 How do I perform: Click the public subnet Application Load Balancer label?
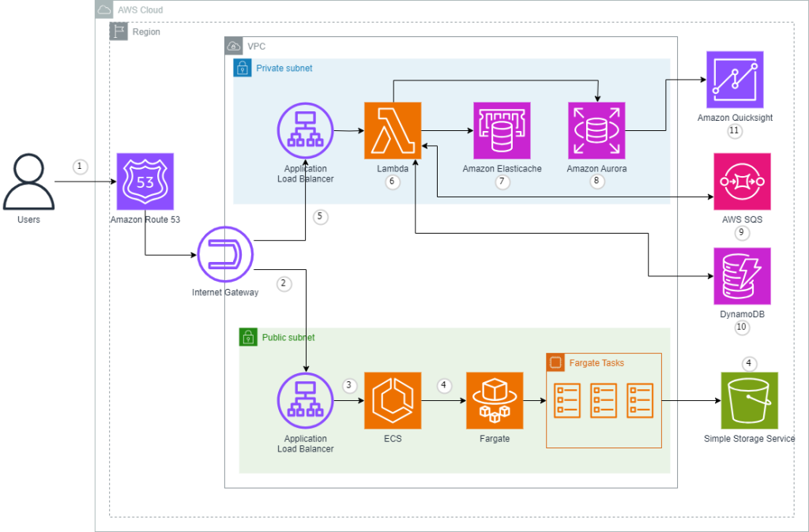[x=305, y=443]
